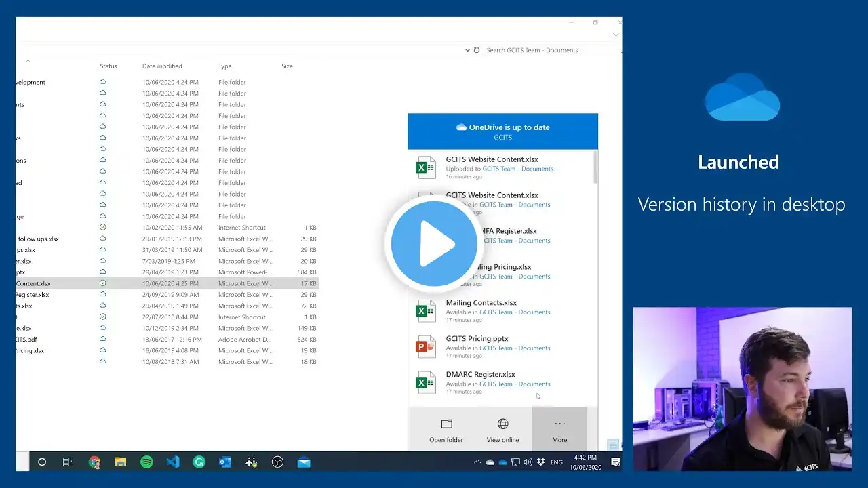868x488 pixels.
Task: Open Outlook from the taskbar
Action: pyautogui.click(x=225, y=462)
